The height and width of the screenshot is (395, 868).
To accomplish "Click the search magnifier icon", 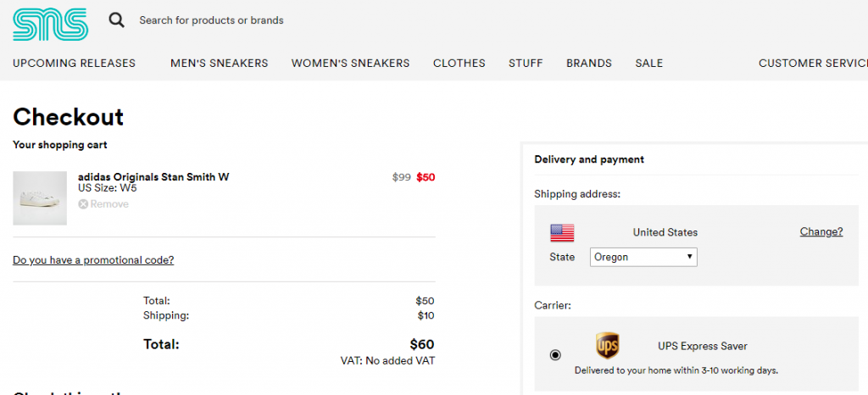I will click(117, 19).
